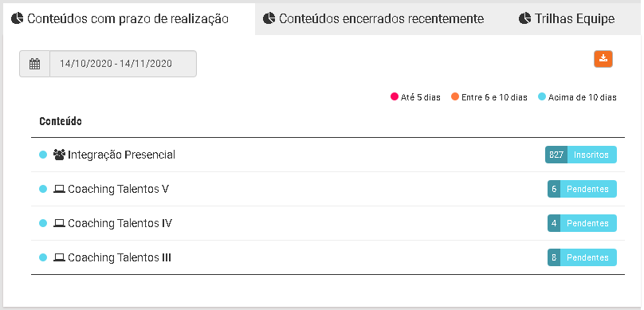Click laptop icon next to Coaching Talentos IV
This screenshot has width=644, height=310.
coord(59,223)
